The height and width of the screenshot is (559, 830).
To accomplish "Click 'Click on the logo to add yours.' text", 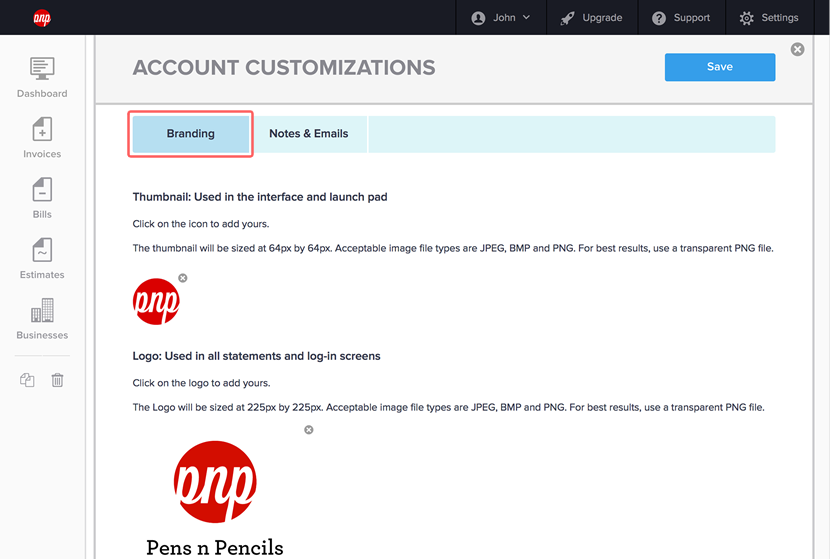I will pos(201,383).
